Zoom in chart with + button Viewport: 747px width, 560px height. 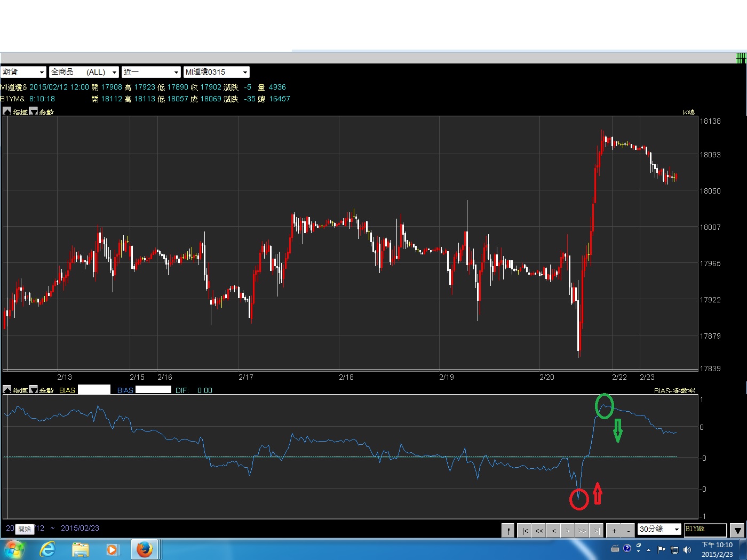click(614, 530)
